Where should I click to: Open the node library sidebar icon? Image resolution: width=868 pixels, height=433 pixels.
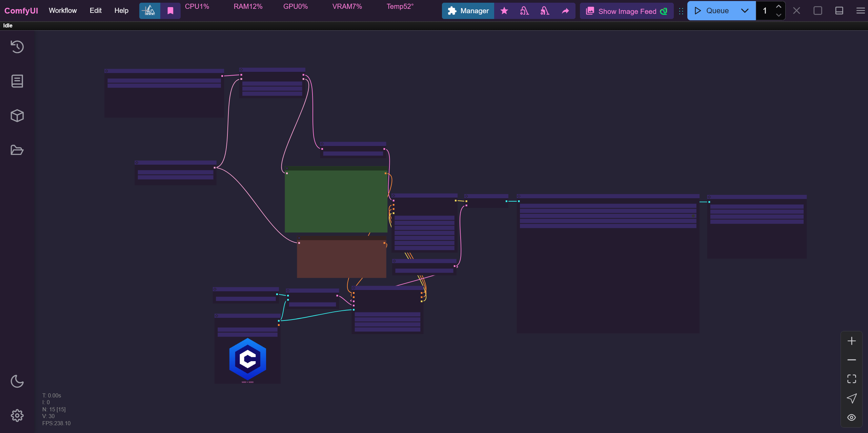click(17, 81)
